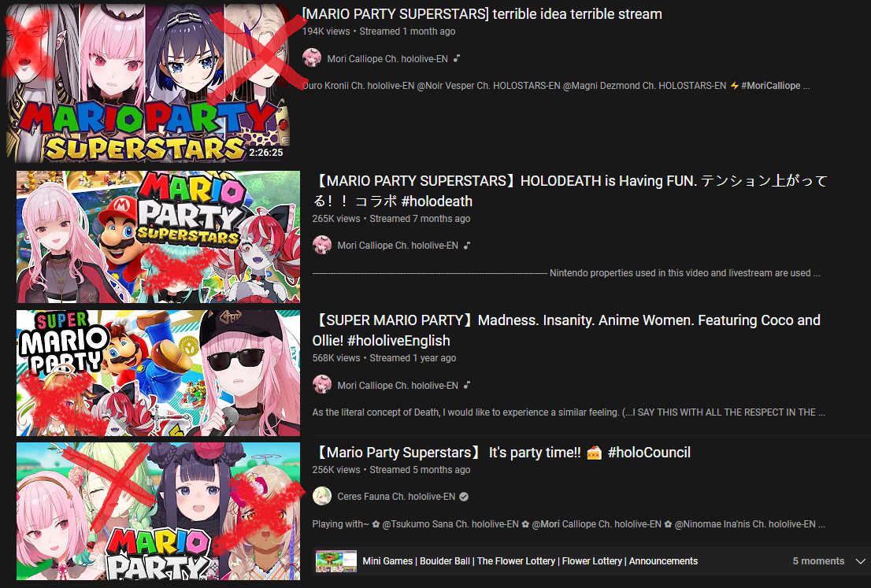Open 'terrible idea terrible stream' video title

coord(482,14)
